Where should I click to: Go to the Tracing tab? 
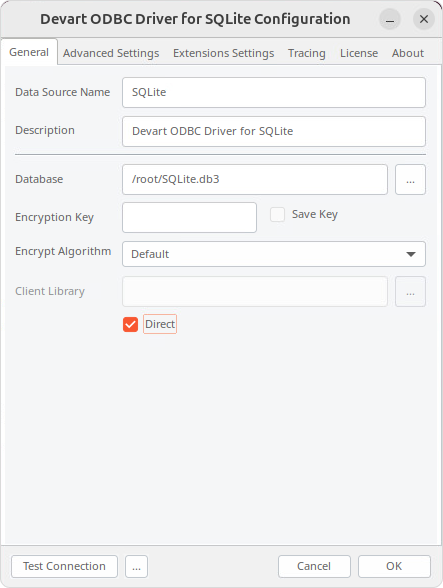click(306, 53)
